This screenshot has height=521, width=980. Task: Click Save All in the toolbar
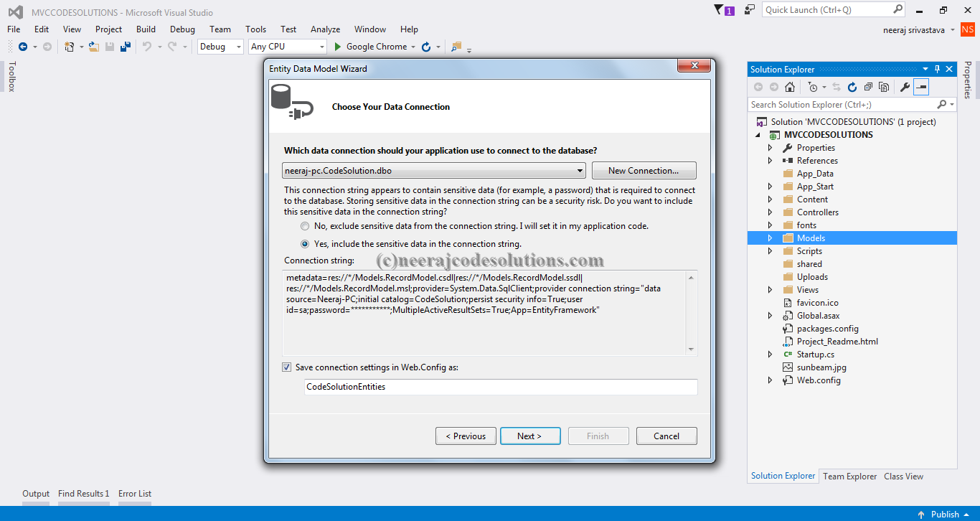pyautogui.click(x=126, y=47)
